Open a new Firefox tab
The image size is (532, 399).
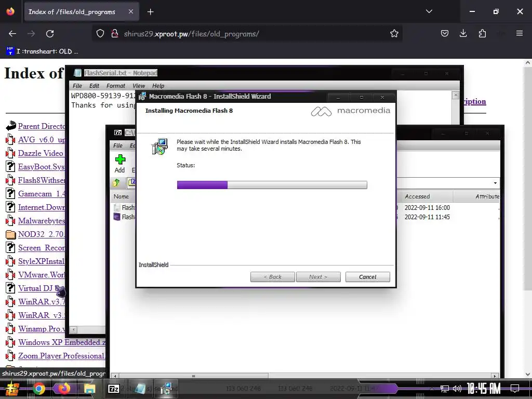150,12
